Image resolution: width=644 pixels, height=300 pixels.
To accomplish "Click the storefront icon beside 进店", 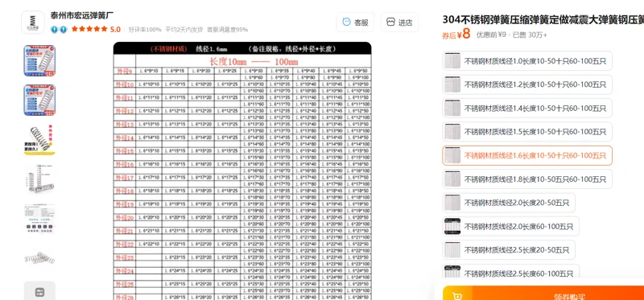I will tap(390, 23).
